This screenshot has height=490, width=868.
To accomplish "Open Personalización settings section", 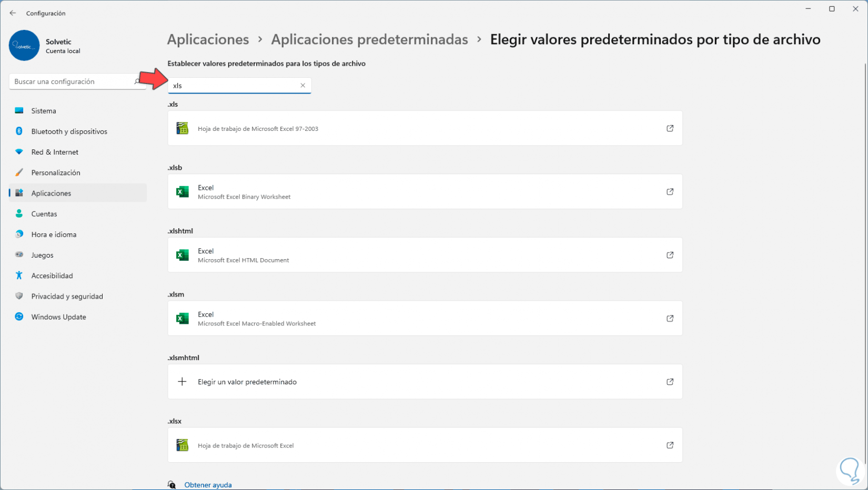I will [x=78, y=172].
